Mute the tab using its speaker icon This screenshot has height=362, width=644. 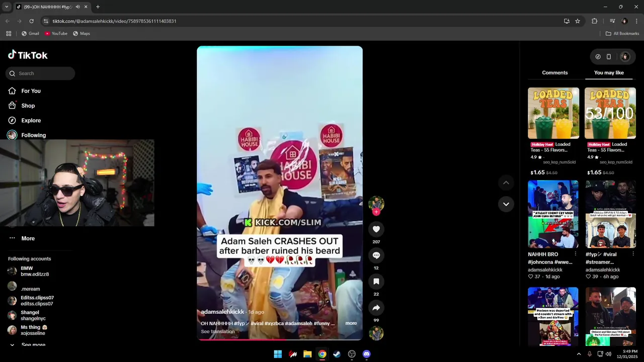[77, 7]
